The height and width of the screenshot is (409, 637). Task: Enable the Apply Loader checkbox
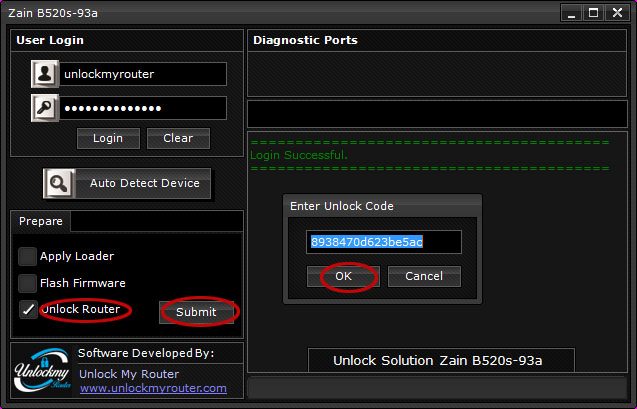click(28, 256)
